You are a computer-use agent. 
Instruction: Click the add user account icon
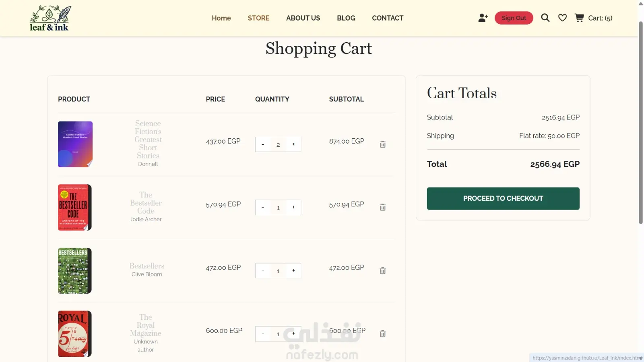[x=483, y=18]
